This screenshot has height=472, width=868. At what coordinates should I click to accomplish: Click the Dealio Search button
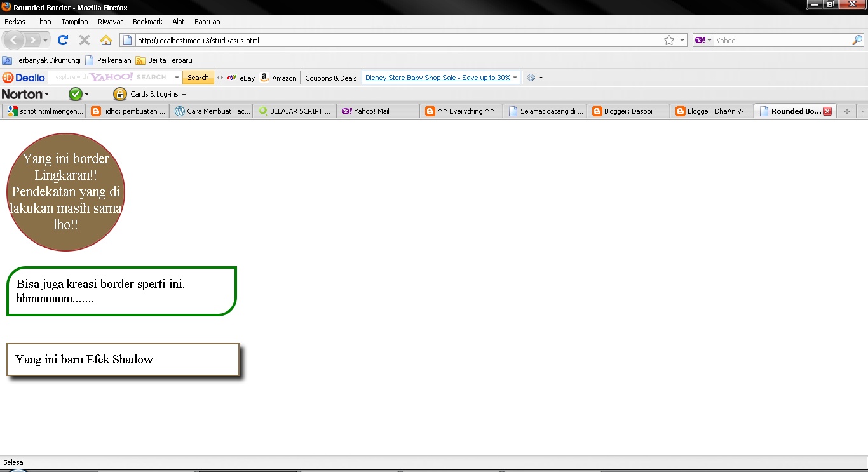coord(198,78)
